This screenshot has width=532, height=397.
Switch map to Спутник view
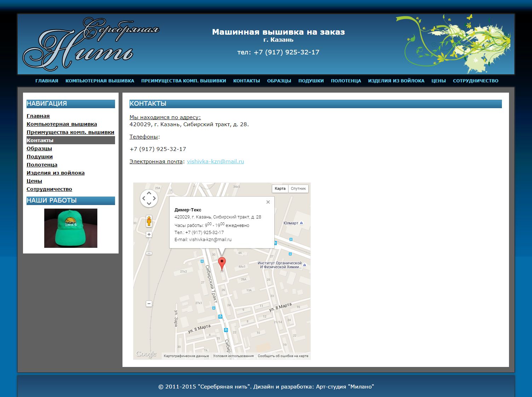[298, 189]
